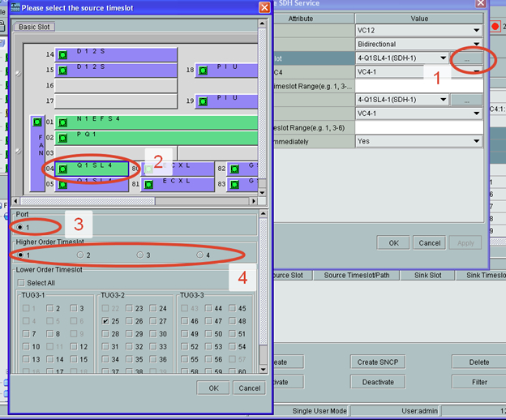Image resolution: width=506 pixels, height=420 pixels.
Task: Click the source Timeslot Range input field
Action: tap(419, 86)
